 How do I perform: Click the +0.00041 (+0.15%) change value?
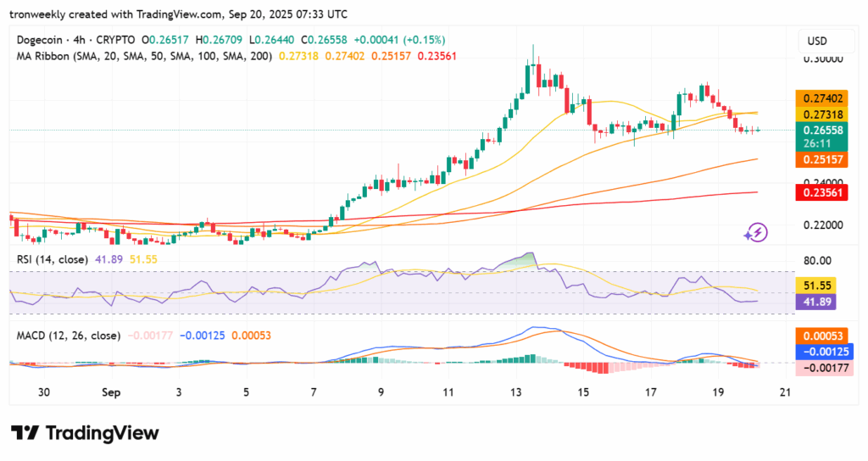click(400, 40)
